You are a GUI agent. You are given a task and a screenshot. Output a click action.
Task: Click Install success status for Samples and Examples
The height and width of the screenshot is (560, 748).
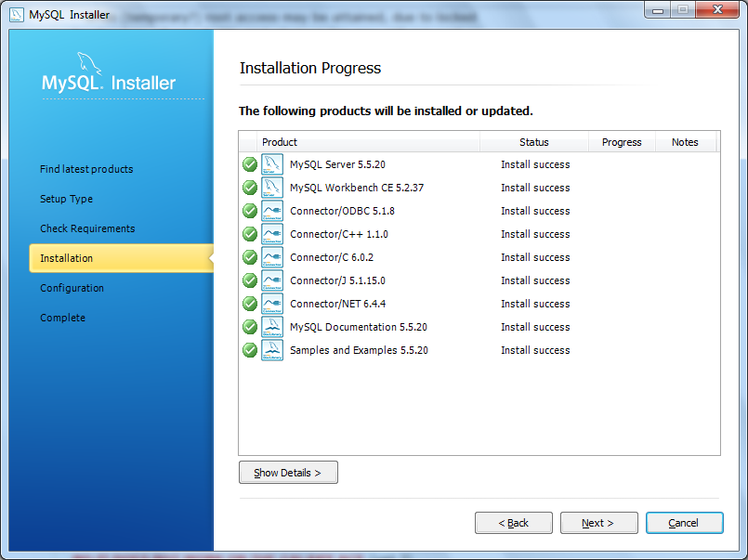[535, 350]
